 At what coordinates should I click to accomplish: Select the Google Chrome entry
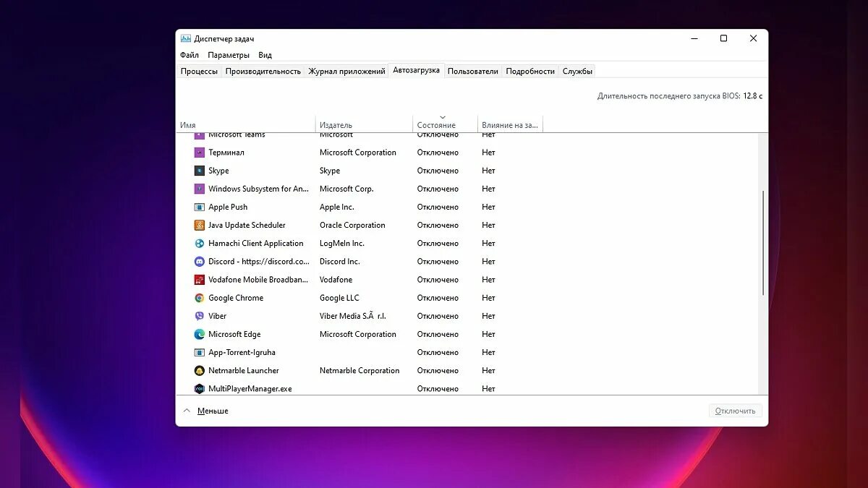(236, 298)
